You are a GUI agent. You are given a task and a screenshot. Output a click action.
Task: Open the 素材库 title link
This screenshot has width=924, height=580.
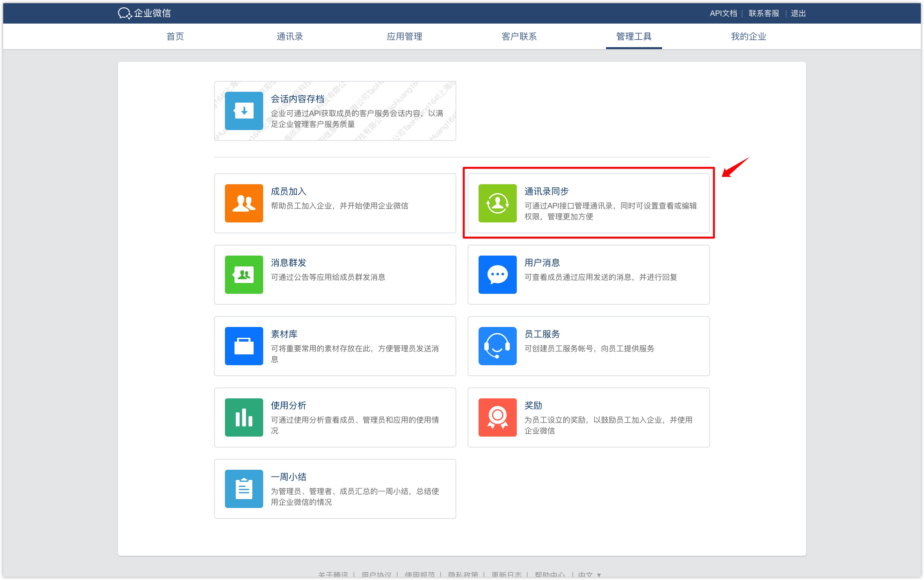(x=284, y=334)
